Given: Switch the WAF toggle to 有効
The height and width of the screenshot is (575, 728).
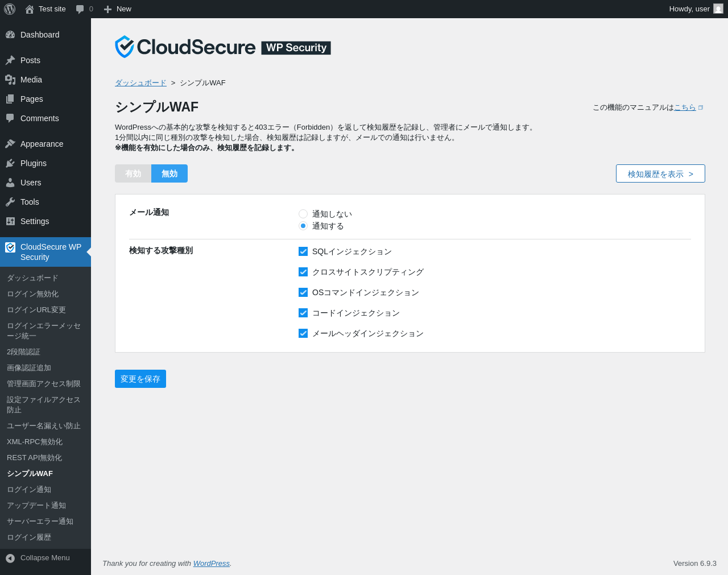Looking at the screenshot, I should pos(133,173).
